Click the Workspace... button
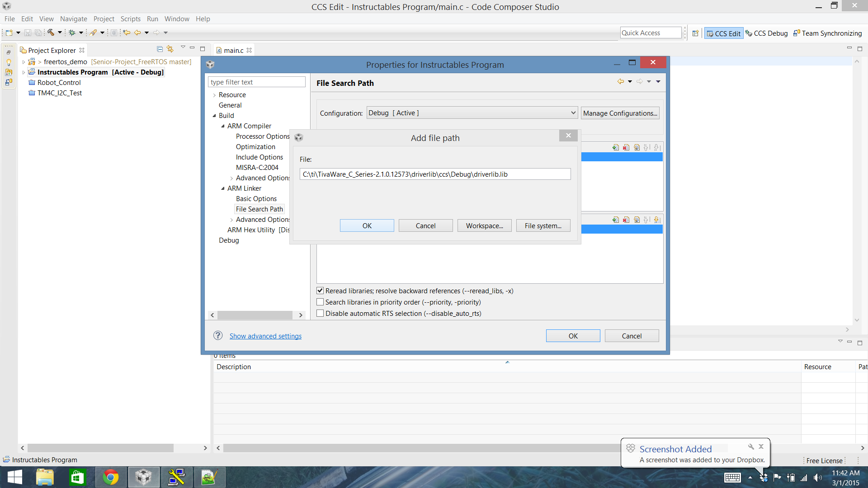 click(485, 225)
